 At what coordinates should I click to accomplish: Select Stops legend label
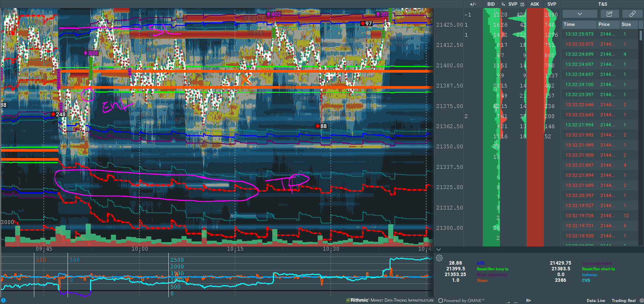click(x=482, y=280)
